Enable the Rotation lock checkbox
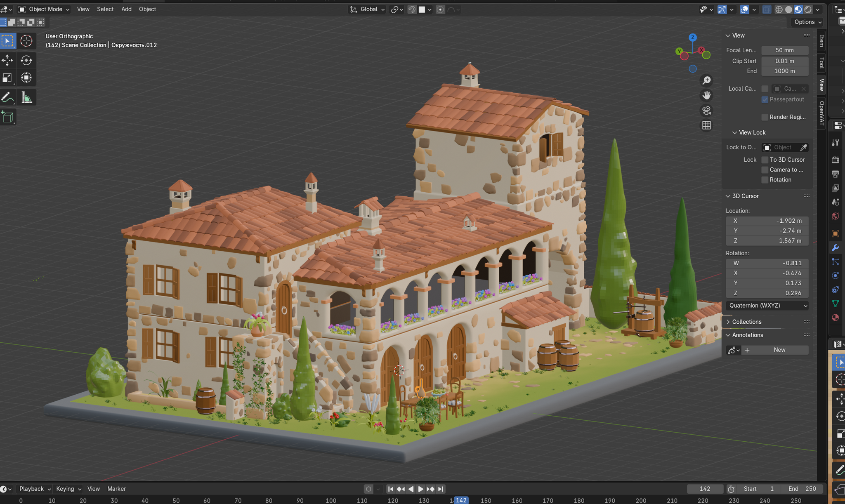 [765, 180]
